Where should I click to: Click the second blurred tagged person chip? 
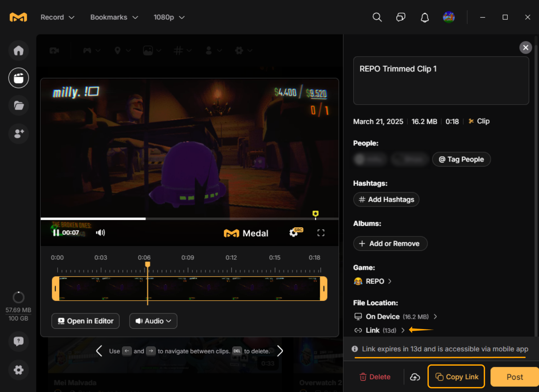[x=409, y=160]
